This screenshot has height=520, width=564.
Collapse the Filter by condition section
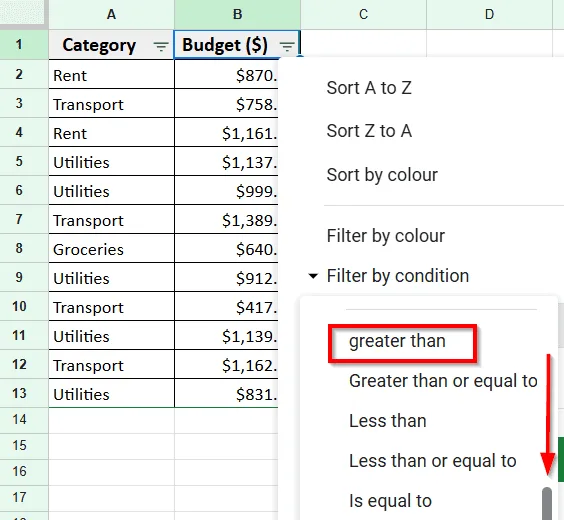313,276
